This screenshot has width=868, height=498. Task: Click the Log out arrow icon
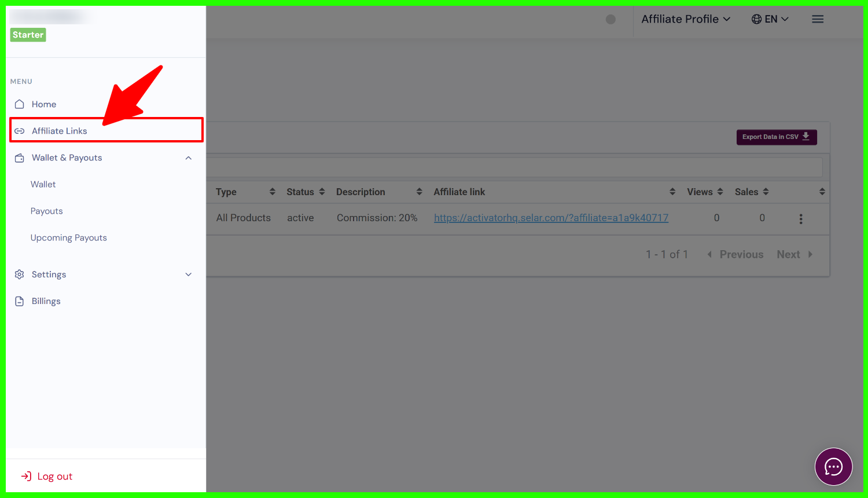point(26,476)
